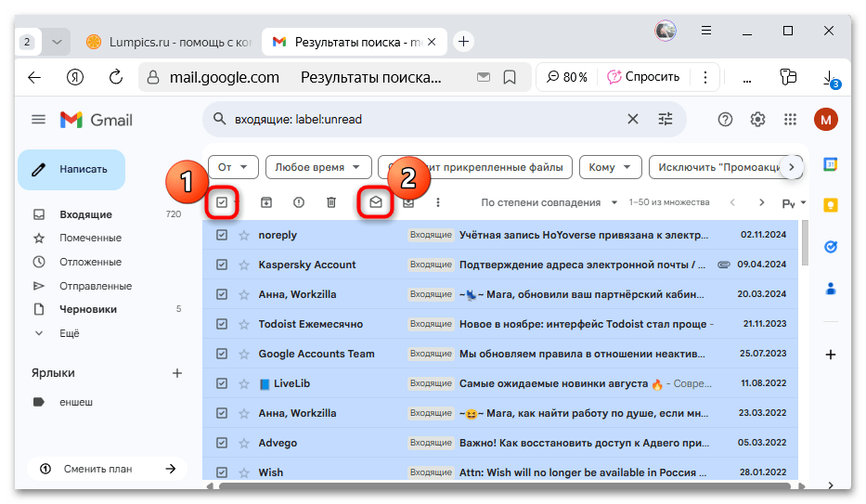
Task: Uncheck the Advego message checkbox
Action: coord(222,443)
